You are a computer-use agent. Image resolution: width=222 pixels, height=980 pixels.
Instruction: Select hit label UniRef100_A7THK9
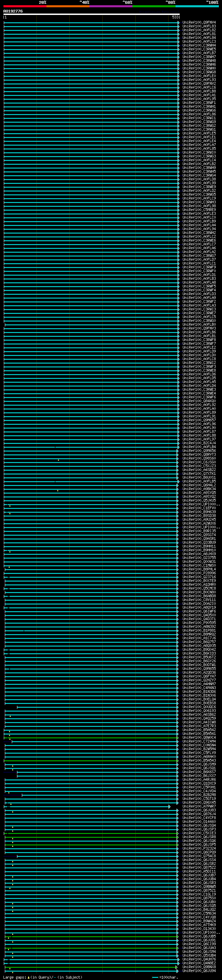coord(199,925)
